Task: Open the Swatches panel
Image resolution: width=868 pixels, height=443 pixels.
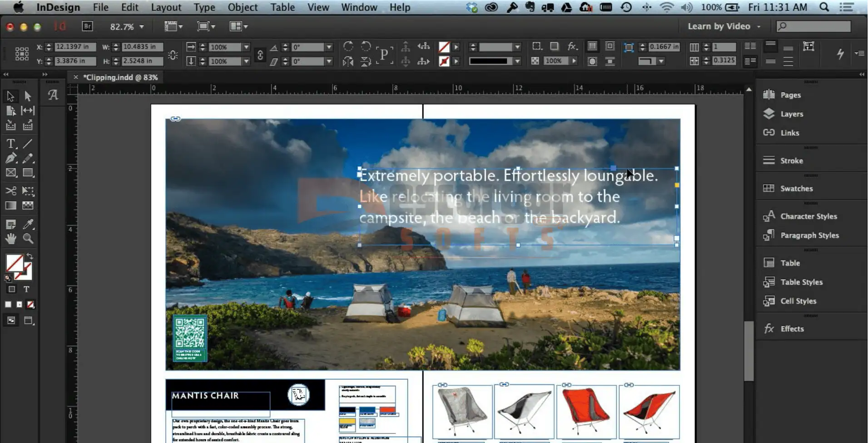Action: [x=796, y=188]
